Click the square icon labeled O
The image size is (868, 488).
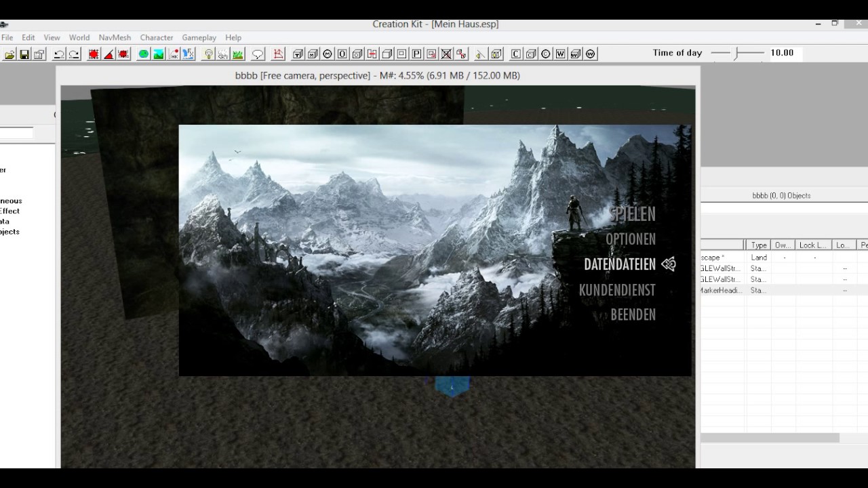pos(342,54)
